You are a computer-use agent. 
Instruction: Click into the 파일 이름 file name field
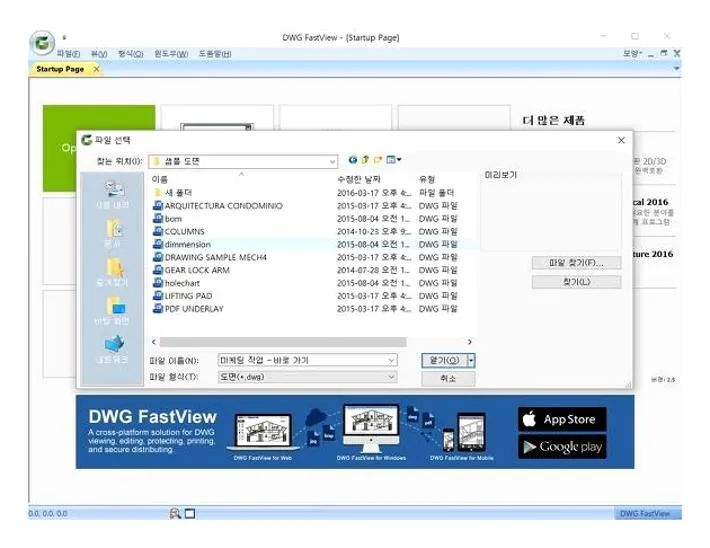pyautogui.click(x=302, y=360)
